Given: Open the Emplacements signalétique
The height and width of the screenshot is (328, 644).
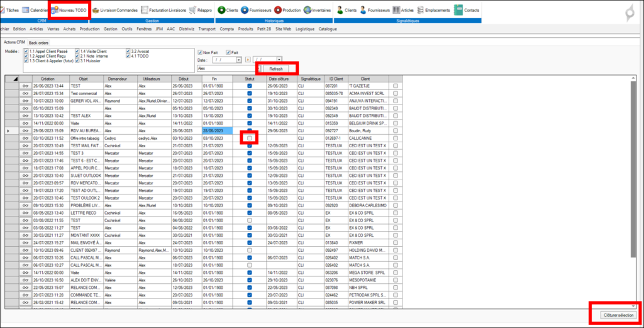Looking at the screenshot, I should point(437,11).
